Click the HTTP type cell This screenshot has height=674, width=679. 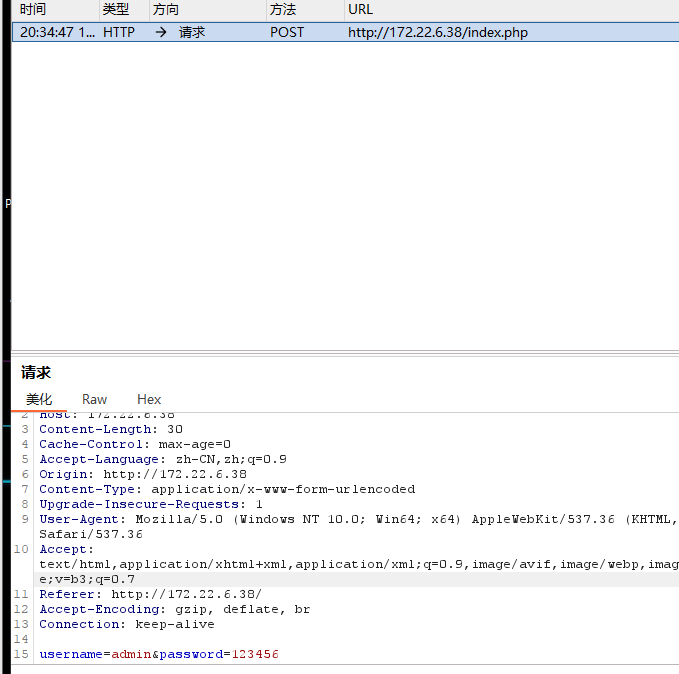[119, 32]
